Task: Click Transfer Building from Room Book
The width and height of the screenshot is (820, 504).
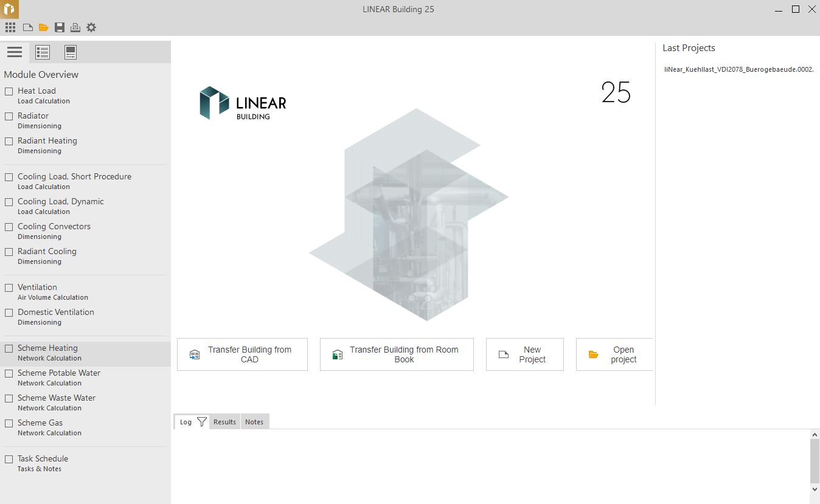Action: tap(397, 354)
